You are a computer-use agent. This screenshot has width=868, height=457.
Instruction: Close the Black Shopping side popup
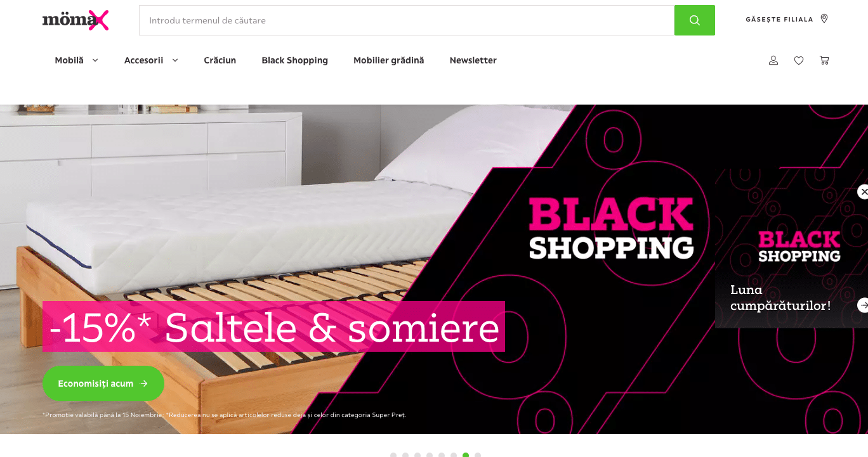coord(863,191)
